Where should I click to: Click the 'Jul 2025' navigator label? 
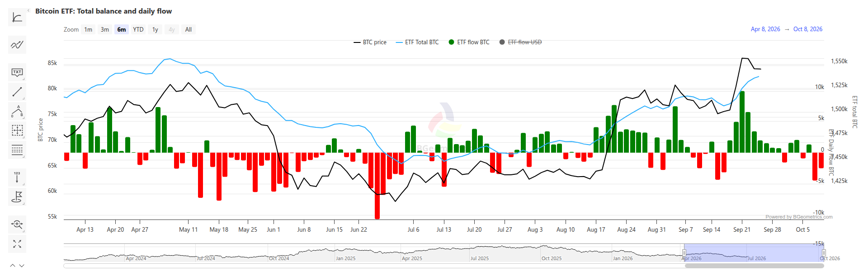(480, 258)
